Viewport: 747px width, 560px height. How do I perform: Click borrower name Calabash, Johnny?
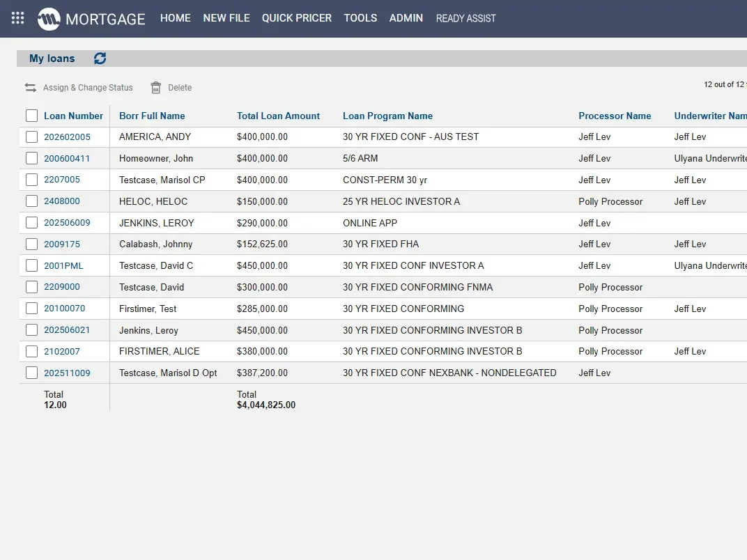(156, 244)
